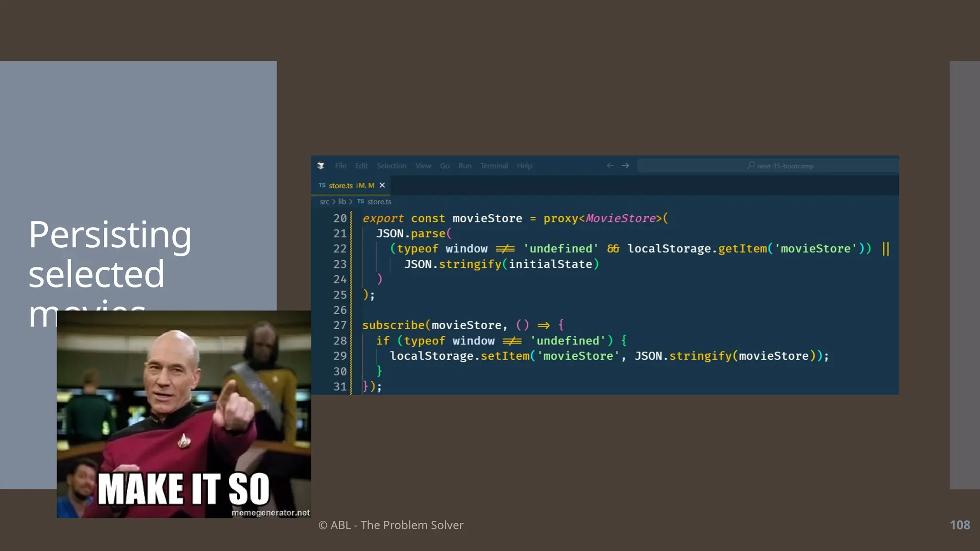
Task: Select the store.ts tab
Action: (341, 186)
